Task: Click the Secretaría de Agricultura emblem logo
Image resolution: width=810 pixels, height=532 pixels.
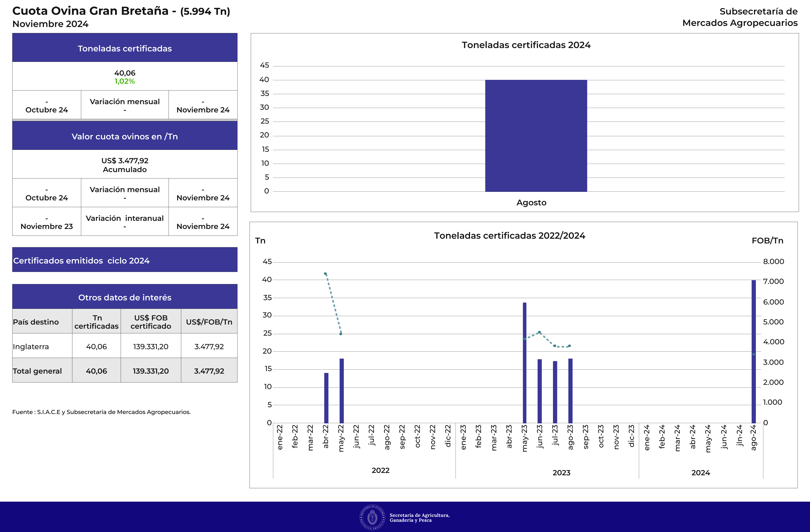Action: [372, 517]
